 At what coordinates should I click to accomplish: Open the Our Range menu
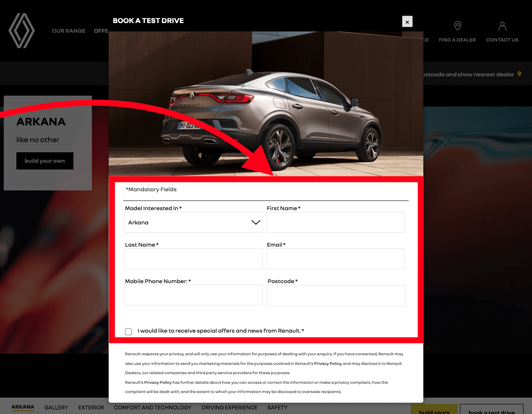coord(69,31)
